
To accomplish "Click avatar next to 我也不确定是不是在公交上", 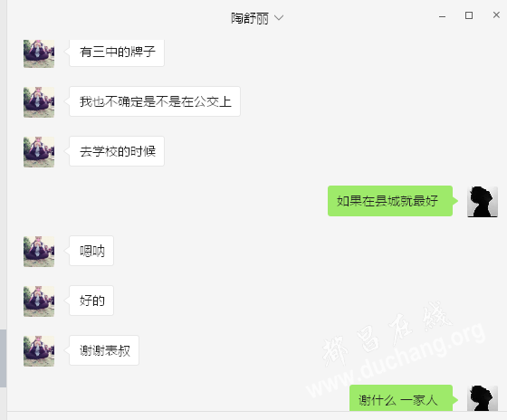I will coord(39,102).
